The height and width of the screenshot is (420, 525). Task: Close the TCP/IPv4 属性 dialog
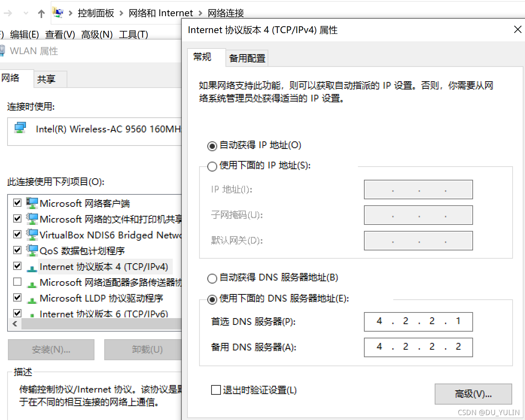pos(518,29)
